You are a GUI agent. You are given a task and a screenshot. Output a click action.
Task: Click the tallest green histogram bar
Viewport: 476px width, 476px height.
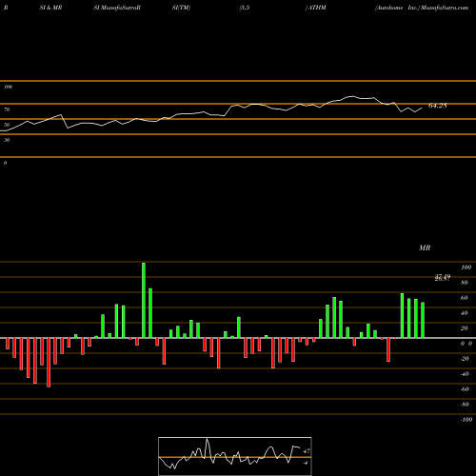point(144,300)
